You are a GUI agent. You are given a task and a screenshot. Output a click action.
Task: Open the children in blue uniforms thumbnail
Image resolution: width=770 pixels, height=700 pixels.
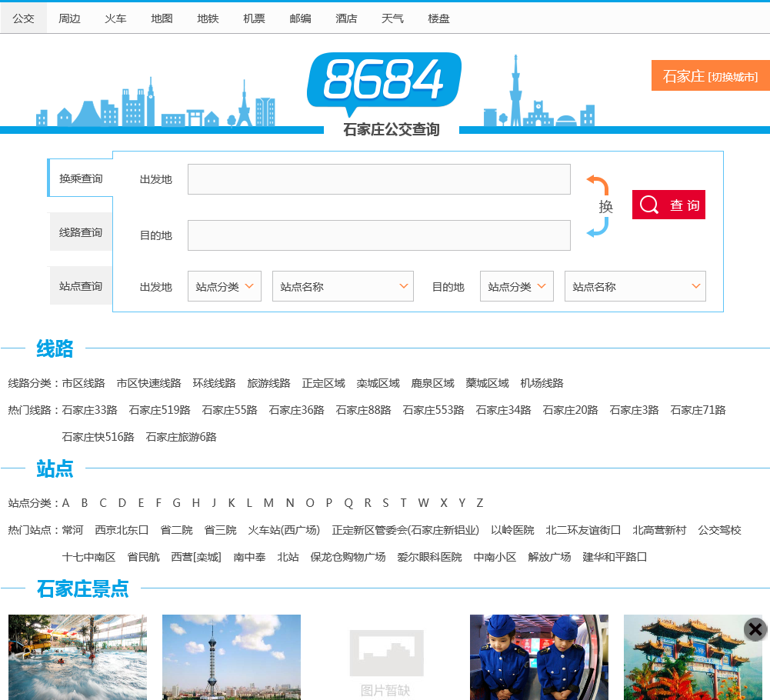(539, 657)
